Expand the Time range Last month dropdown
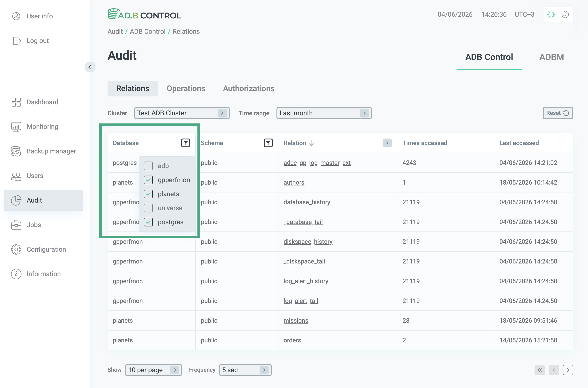Screen dimensions: 588x388 point(324,113)
